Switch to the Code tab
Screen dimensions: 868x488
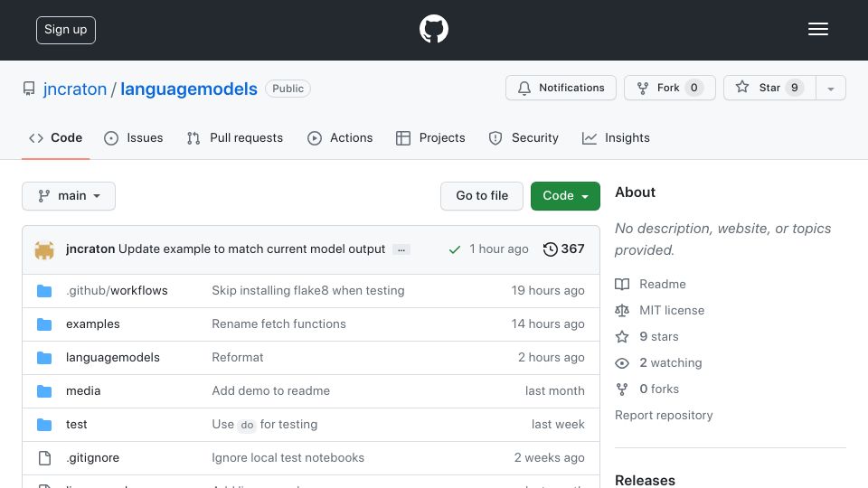pos(56,137)
